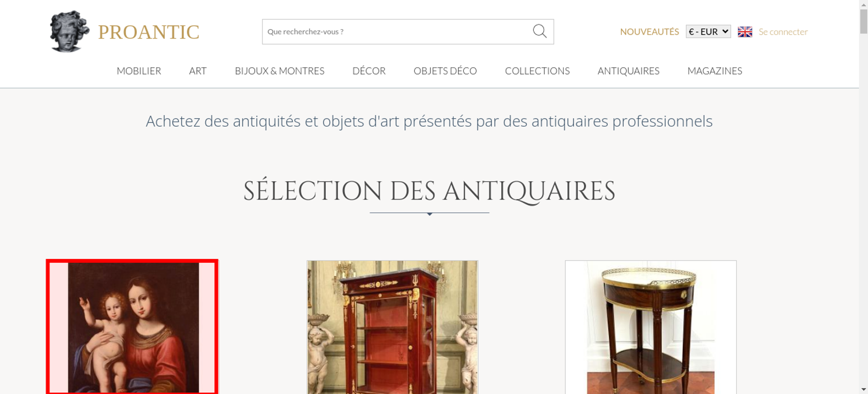Open the ANTIQUAIRES menu
The image size is (868, 394).
point(628,71)
